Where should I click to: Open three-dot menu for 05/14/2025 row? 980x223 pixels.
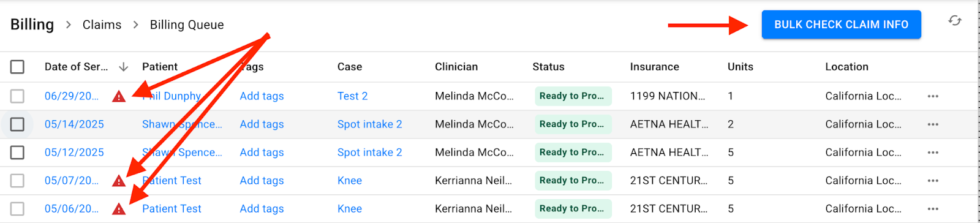coord(933,124)
